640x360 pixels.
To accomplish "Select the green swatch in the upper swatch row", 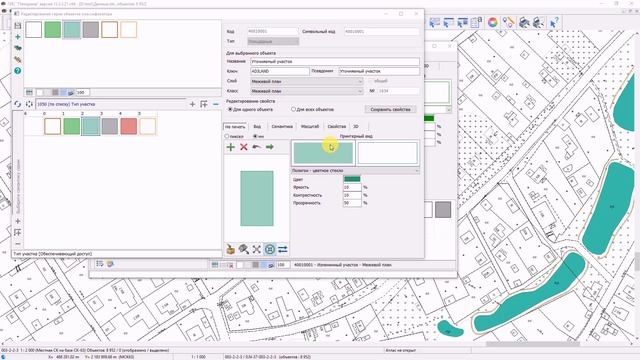I will point(53,30).
